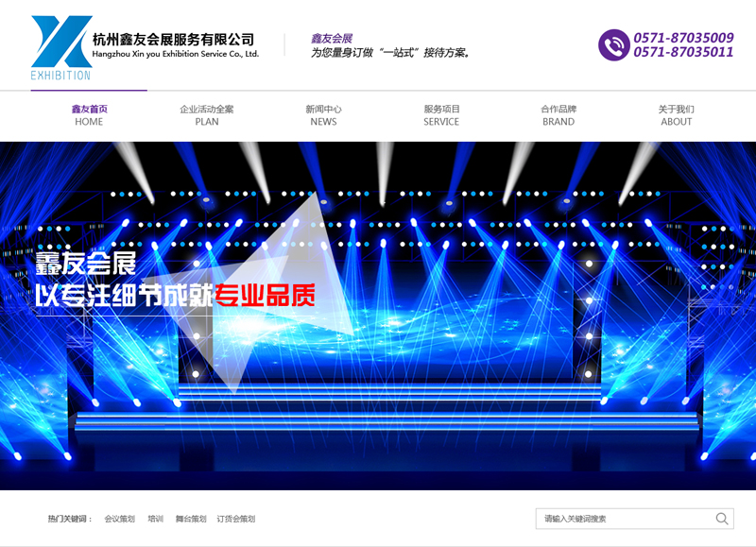Select the 舞台策划 keyword link

190,519
